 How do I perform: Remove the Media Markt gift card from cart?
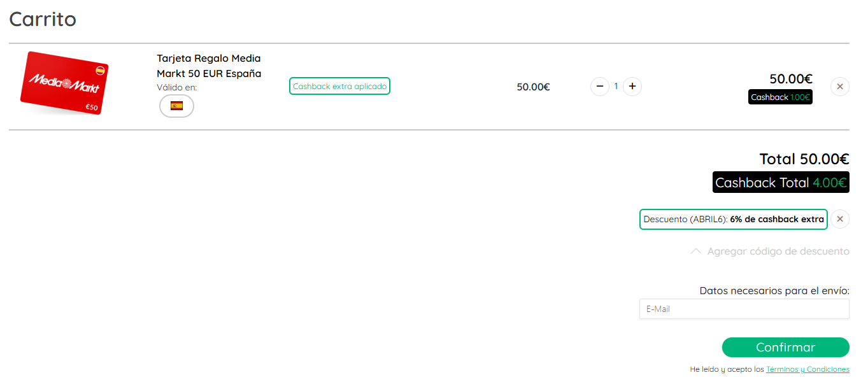click(840, 86)
